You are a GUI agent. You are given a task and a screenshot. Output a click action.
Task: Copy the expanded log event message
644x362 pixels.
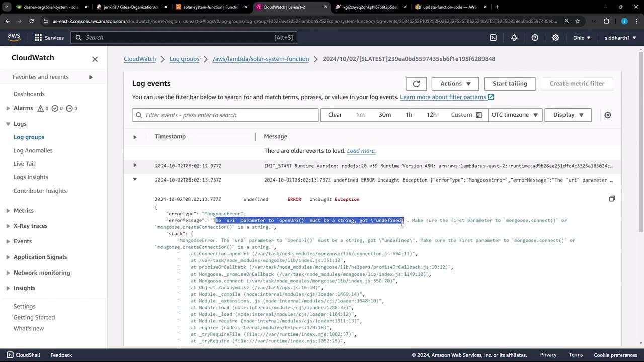click(612, 199)
